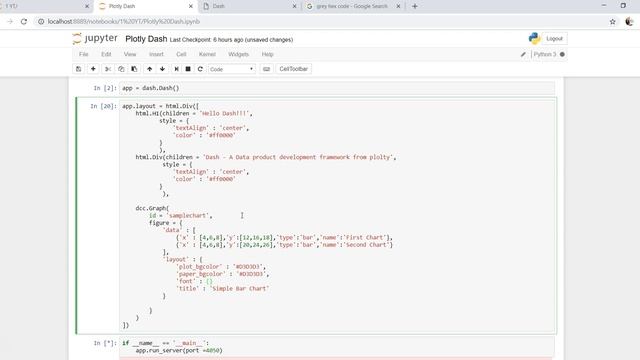
Task: Open the Widgets menu
Action: point(238,54)
